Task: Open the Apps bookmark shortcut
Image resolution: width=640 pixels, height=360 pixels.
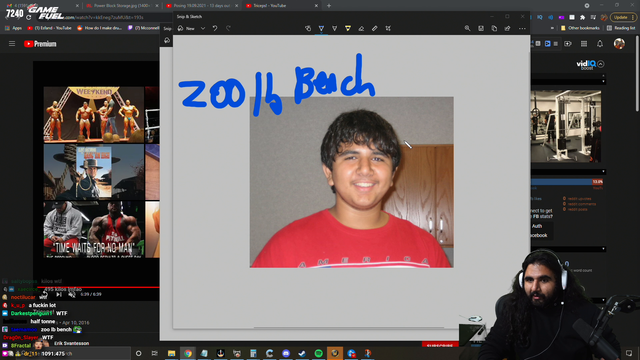Action: (13, 28)
